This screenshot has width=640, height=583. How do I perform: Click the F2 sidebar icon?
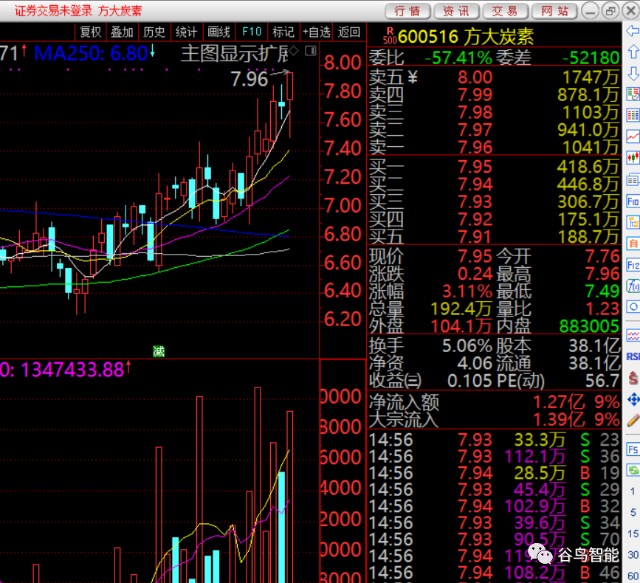point(633,265)
